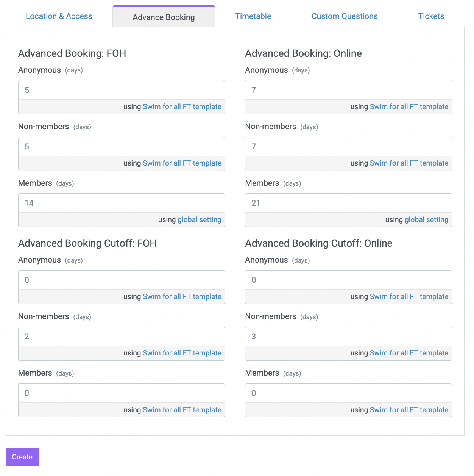This screenshot has width=474, height=476.
Task: Click FOH cutoff Non-members field showing 2
Action: pyautogui.click(x=122, y=337)
